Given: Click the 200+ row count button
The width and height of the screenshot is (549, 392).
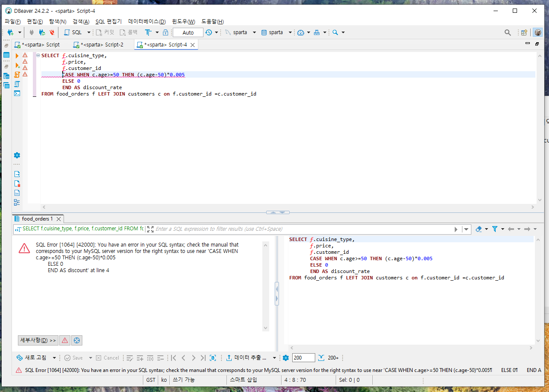Looking at the screenshot, I should tap(328, 358).
